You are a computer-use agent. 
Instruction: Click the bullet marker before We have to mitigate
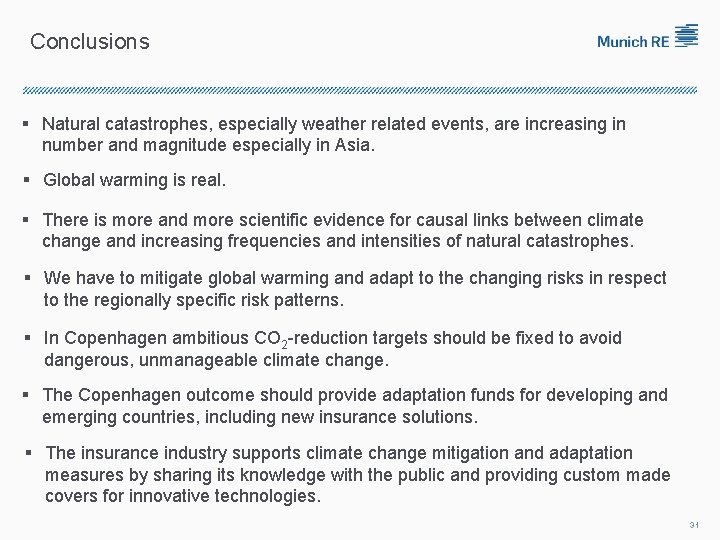point(30,278)
